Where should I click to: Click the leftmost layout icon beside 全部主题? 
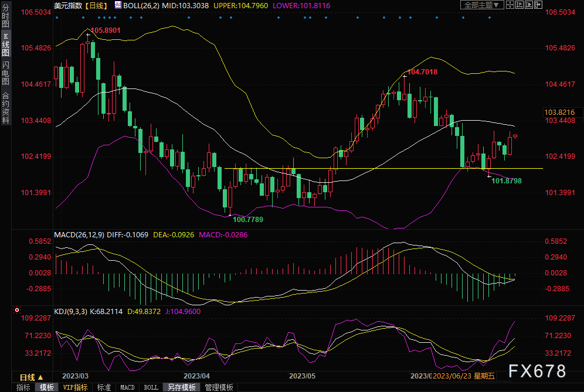(x=510, y=5)
